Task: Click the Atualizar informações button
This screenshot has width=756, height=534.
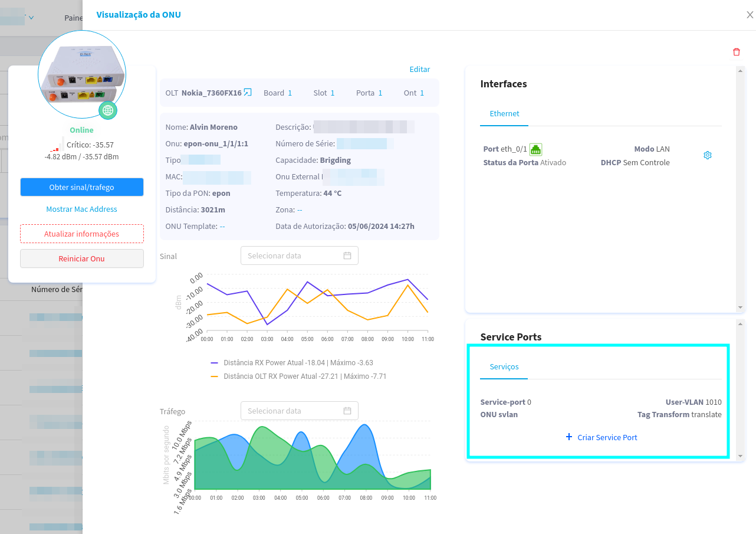Action: tap(82, 234)
